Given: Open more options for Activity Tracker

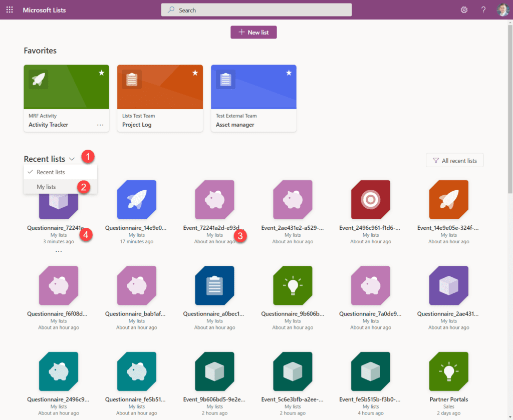Looking at the screenshot, I should [x=100, y=125].
